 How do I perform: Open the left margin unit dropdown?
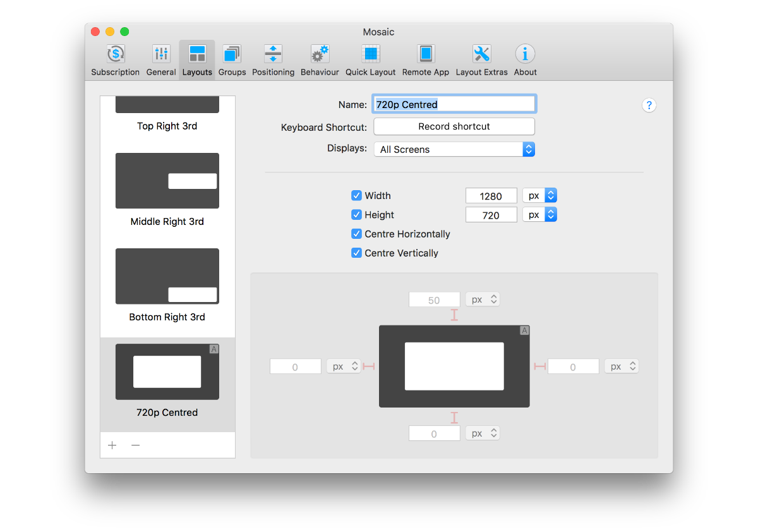[x=344, y=366]
